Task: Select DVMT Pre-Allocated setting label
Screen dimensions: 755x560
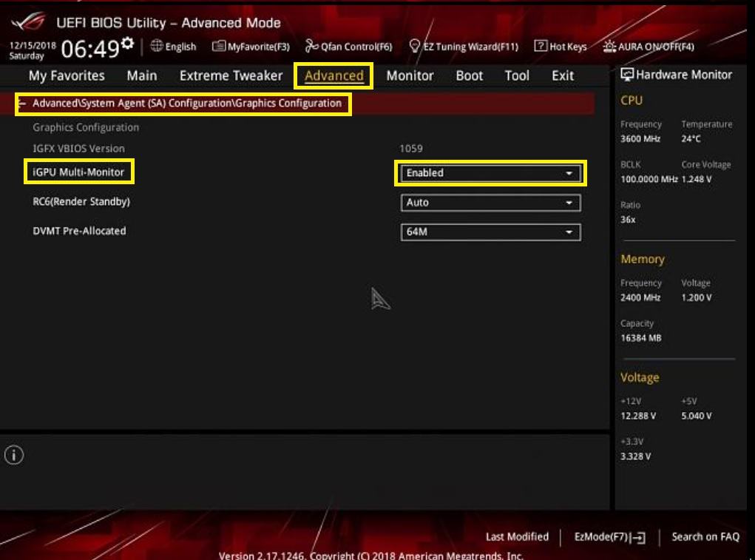Action: tap(79, 231)
